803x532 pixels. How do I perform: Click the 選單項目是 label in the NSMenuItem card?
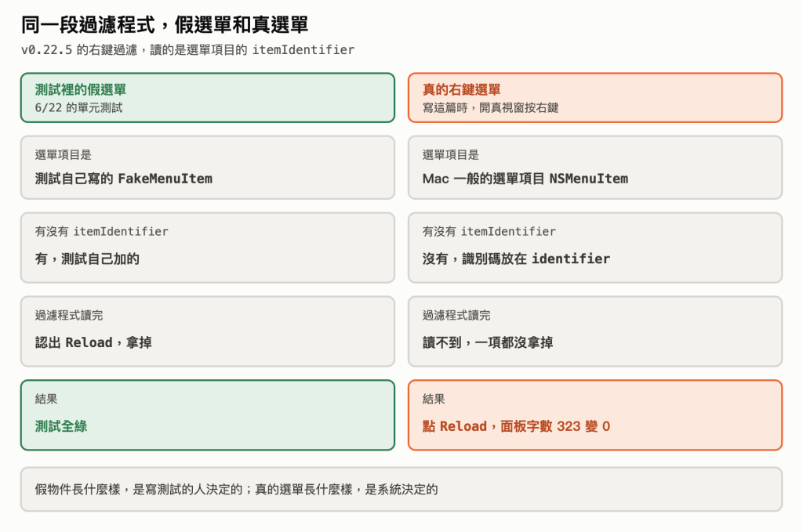pos(451,154)
